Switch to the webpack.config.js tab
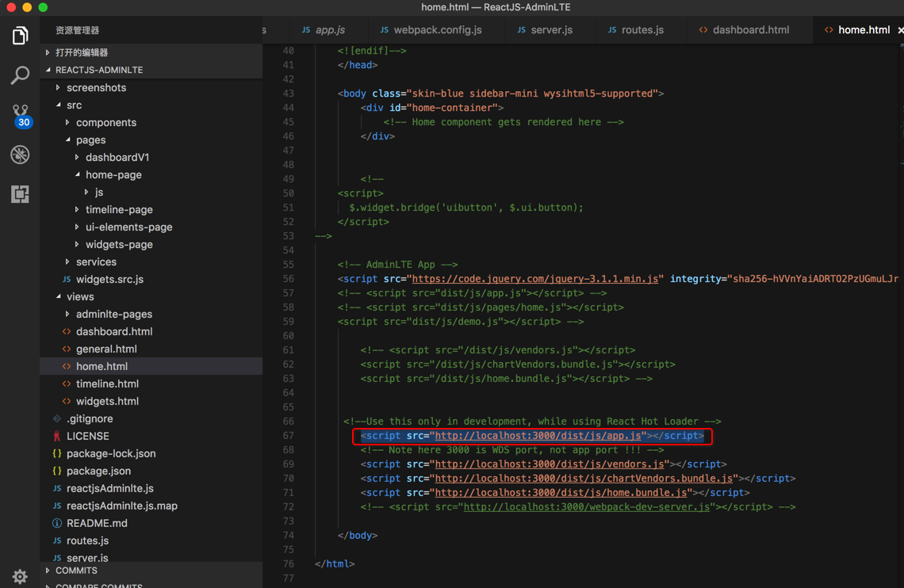The width and height of the screenshot is (904, 588). pyautogui.click(x=437, y=30)
